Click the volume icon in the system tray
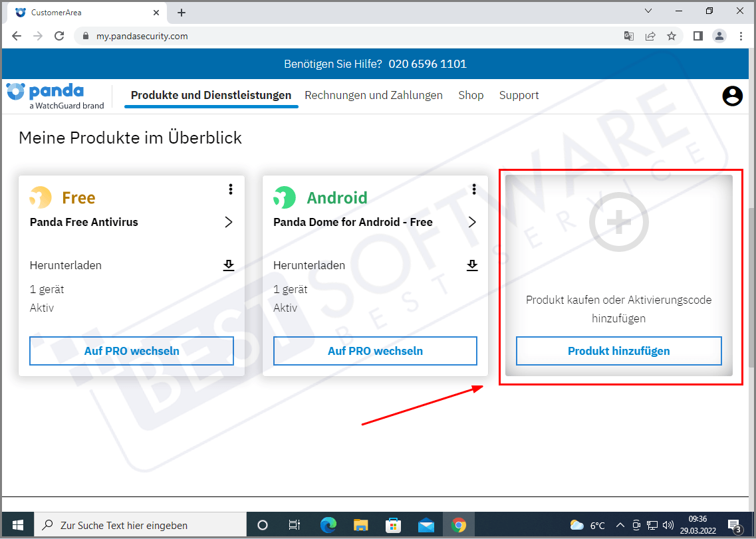The image size is (756, 539). [668, 525]
